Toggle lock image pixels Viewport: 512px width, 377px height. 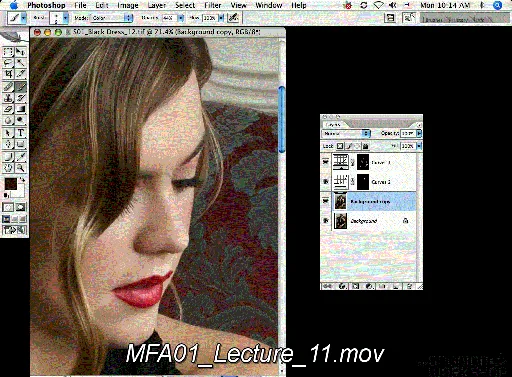click(x=349, y=146)
